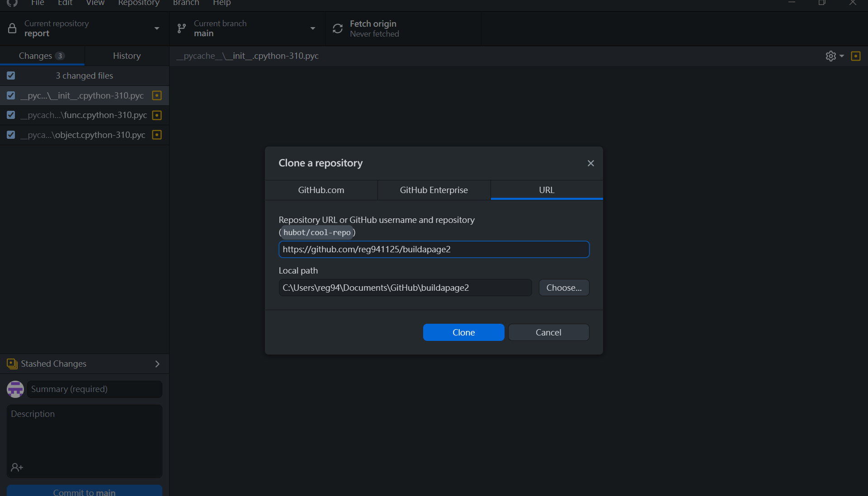Close the Clone a repository dialog
The image size is (868, 496).
point(590,163)
